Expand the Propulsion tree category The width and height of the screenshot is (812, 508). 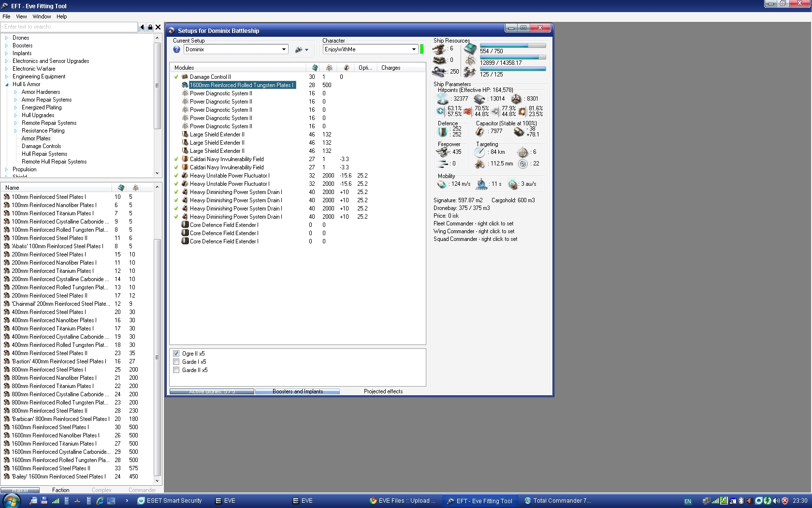[6, 169]
